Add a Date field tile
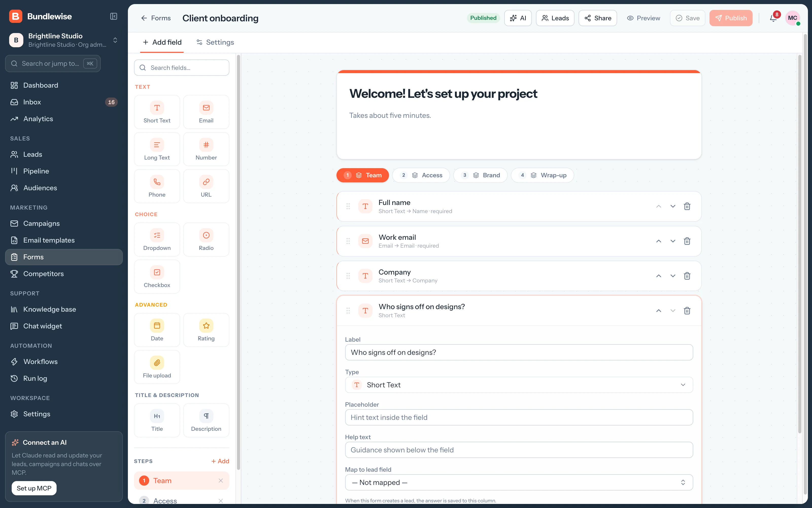This screenshot has height=508, width=812. 157,330
